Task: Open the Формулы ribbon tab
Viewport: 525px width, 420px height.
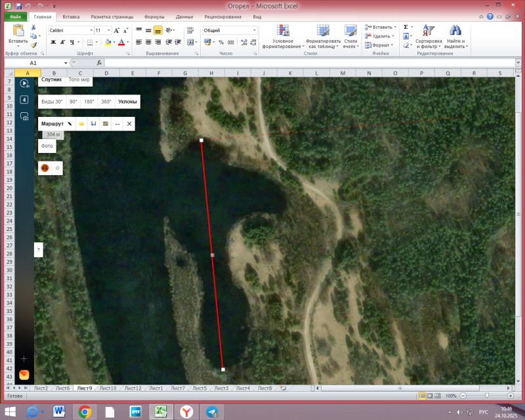Action: pos(154,17)
